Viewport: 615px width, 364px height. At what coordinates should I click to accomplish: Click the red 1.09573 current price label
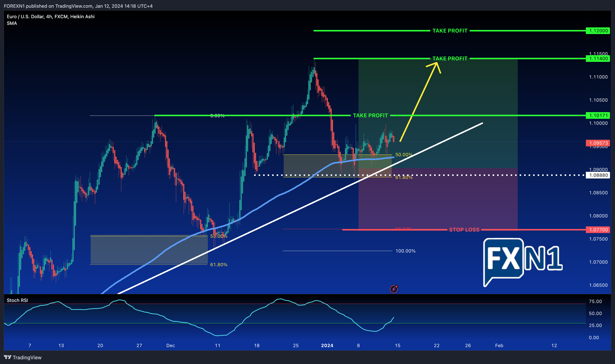click(x=598, y=143)
